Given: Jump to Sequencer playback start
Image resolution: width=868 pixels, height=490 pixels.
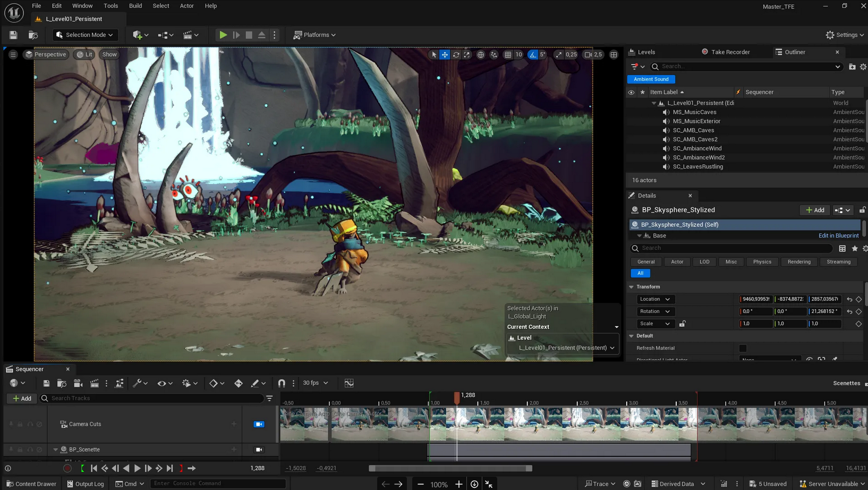Looking at the screenshot, I should point(94,468).
